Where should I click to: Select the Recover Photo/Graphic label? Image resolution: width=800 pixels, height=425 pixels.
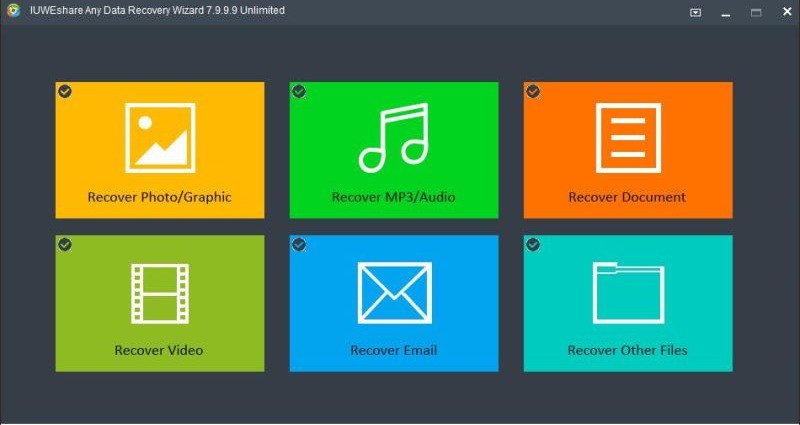pyautogui.click(x=160, y=197)
